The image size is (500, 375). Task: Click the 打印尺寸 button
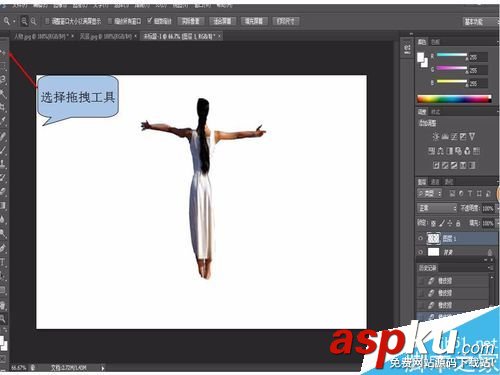point(286,21)
